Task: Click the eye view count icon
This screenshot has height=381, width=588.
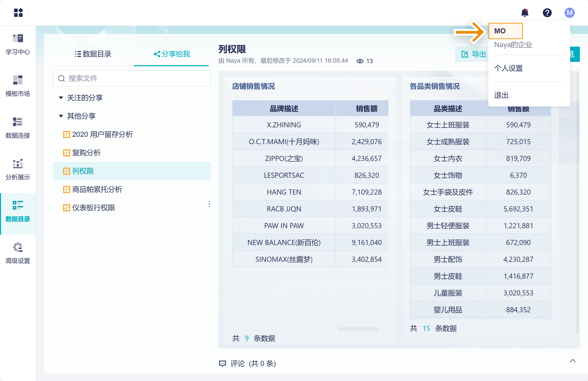Action: point(360,61)
